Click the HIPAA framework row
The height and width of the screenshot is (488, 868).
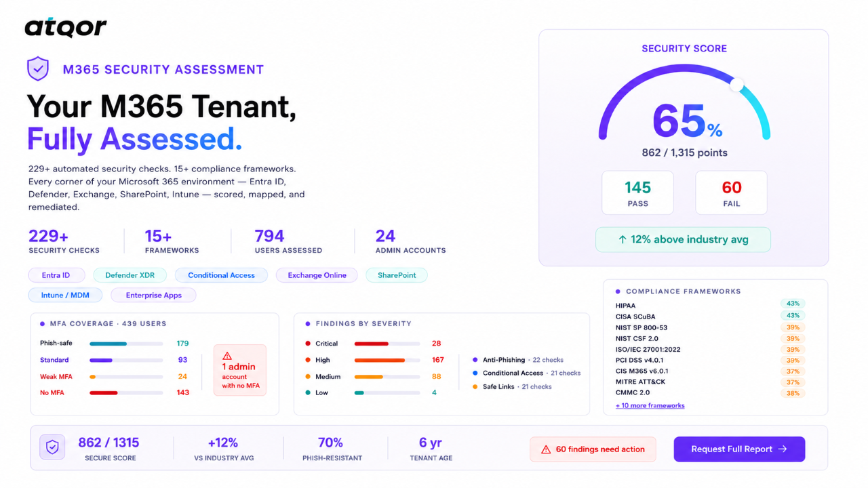711,306
